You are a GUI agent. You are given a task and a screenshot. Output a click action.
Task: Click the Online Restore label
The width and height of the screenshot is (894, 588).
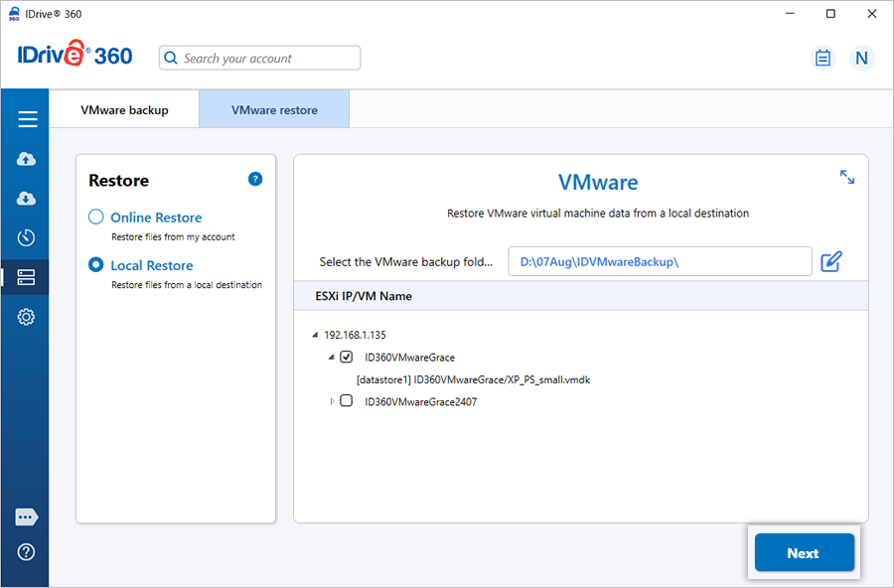click(x=156, y=218)
